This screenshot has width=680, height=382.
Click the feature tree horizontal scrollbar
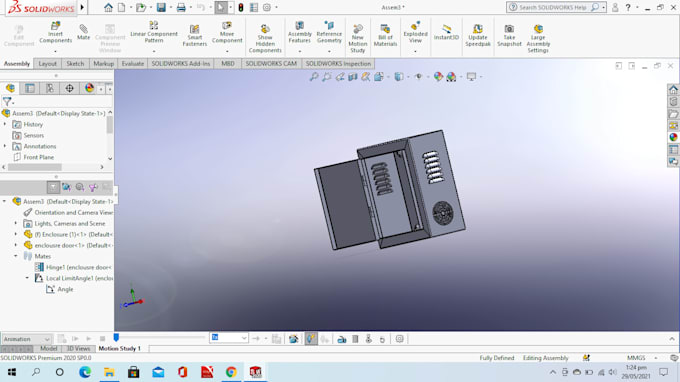[35, 167]
